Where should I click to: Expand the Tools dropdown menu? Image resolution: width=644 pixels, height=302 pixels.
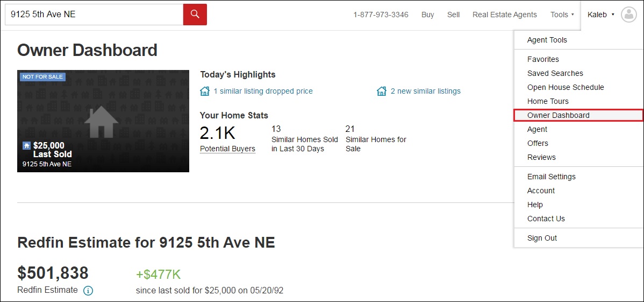[562, 15]
